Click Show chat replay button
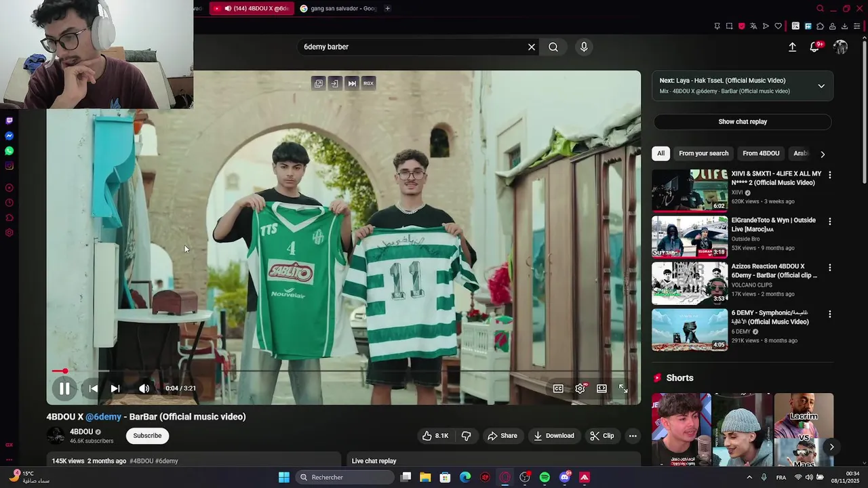868x488 pixels. (x=743, y=122)
